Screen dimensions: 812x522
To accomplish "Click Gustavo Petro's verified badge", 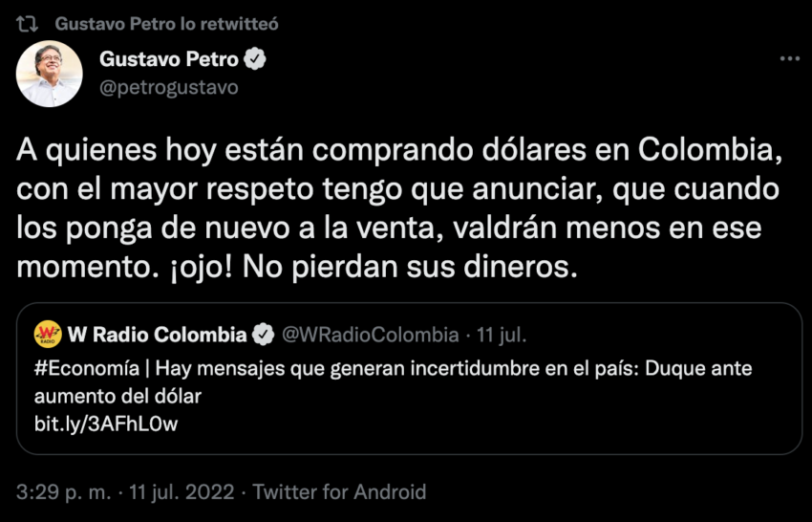I will pyautogui.click(x=255, y=59).
